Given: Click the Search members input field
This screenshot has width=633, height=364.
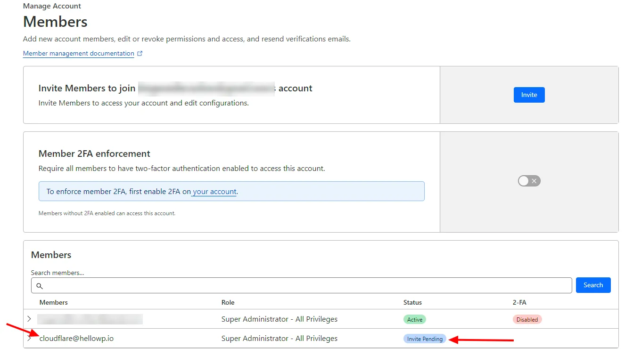Looking at the screenshot, I should point(302,285).
